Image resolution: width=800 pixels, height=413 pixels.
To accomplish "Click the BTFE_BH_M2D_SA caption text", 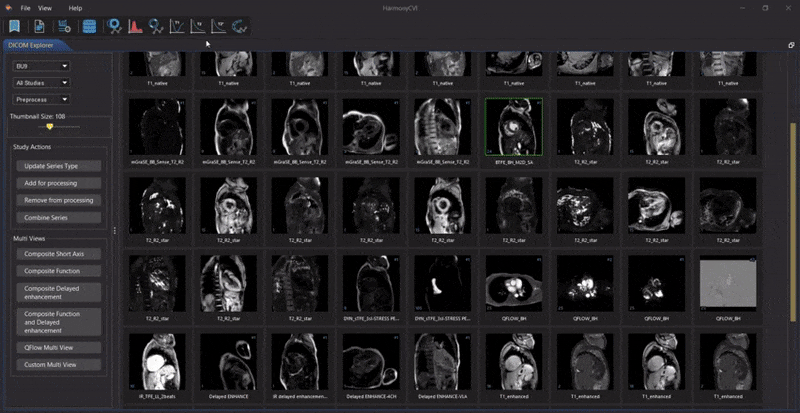I will [514, 162].
